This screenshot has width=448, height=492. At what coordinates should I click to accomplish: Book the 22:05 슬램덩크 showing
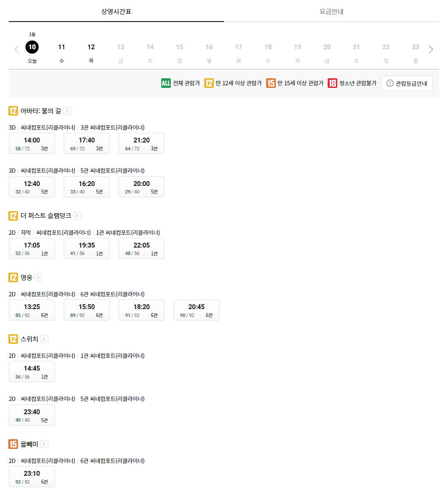point(141,248)
